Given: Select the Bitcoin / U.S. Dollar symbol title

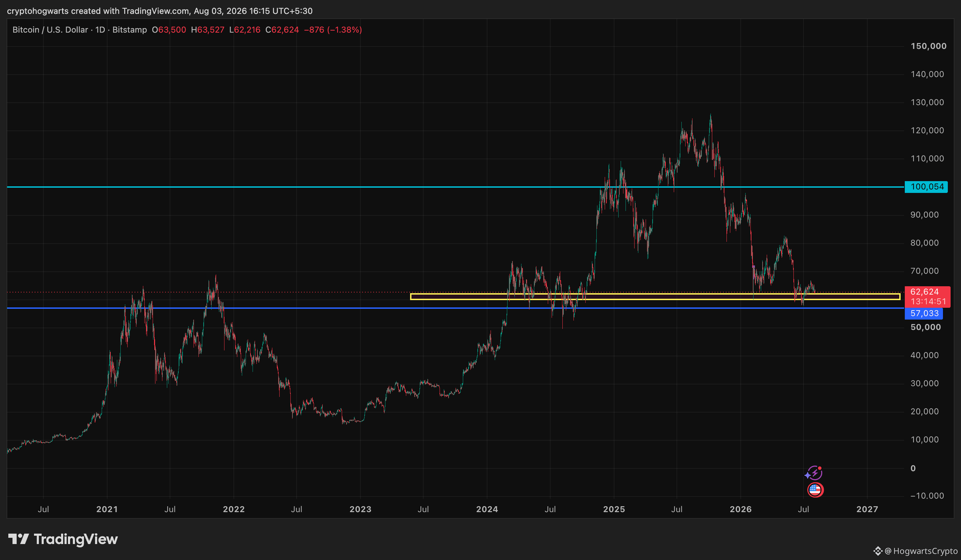Looking at the screenshot, I should pos(50,30).
